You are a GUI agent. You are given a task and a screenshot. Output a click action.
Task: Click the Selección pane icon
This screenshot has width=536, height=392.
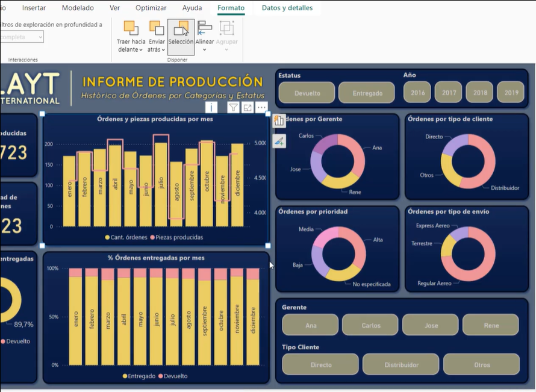coord(181,35)
